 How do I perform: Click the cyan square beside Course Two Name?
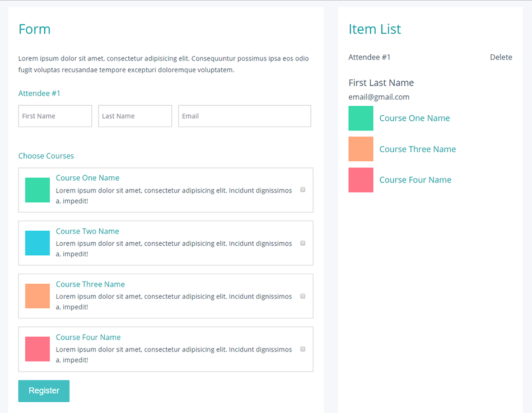37,243
